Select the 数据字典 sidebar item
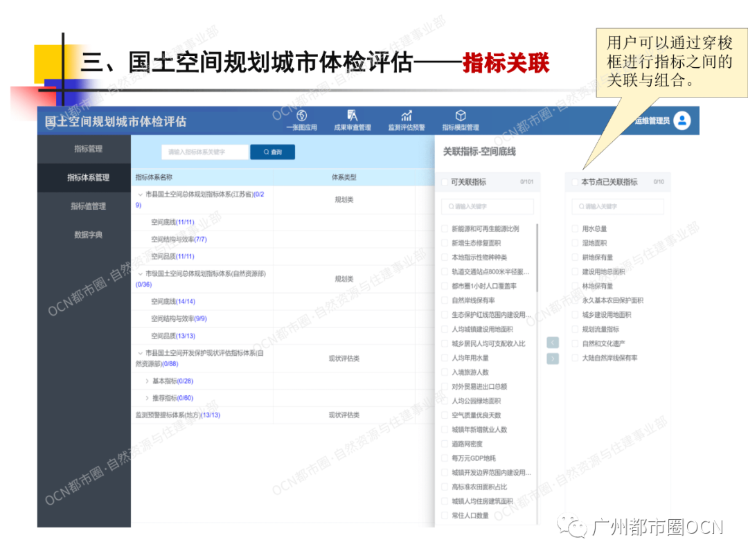This screenshot has width=748, height=560. (x=84, y=235)
